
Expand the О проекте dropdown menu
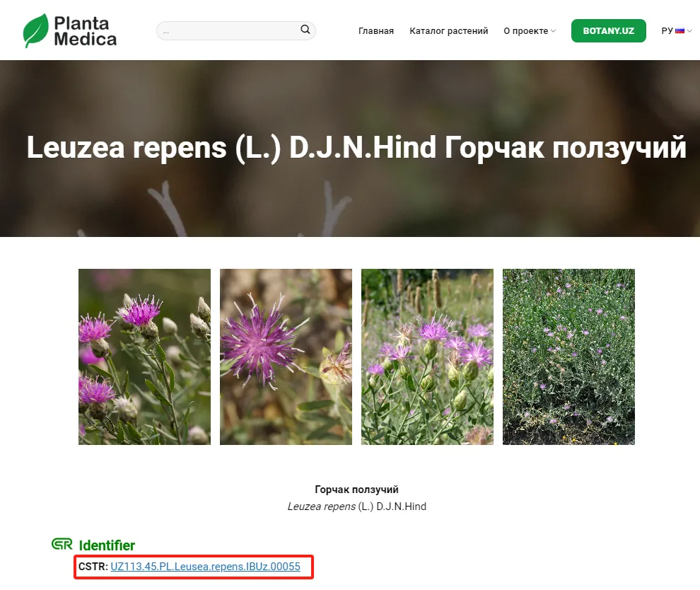click(x=526, y=31)
